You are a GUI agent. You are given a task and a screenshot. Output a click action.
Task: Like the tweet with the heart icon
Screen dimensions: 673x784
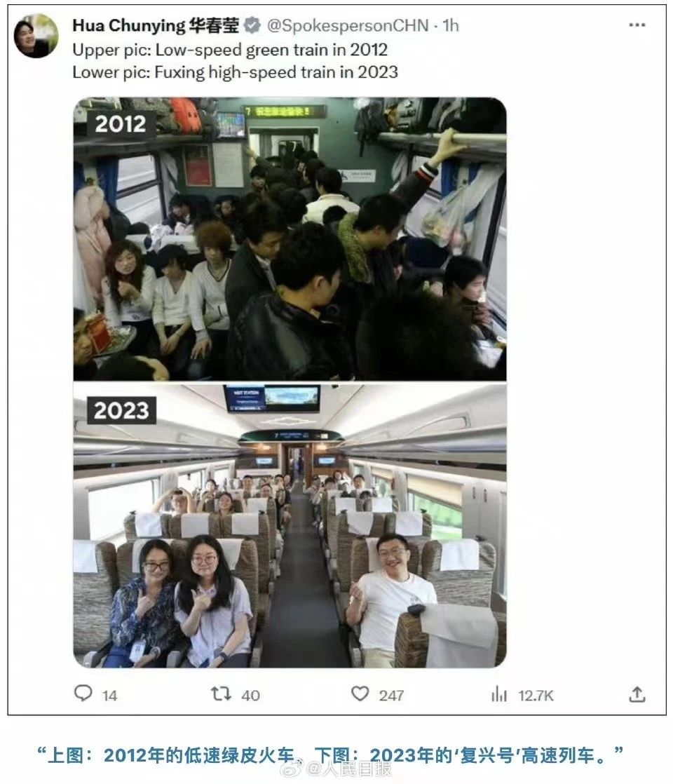(x=360, y=694)
